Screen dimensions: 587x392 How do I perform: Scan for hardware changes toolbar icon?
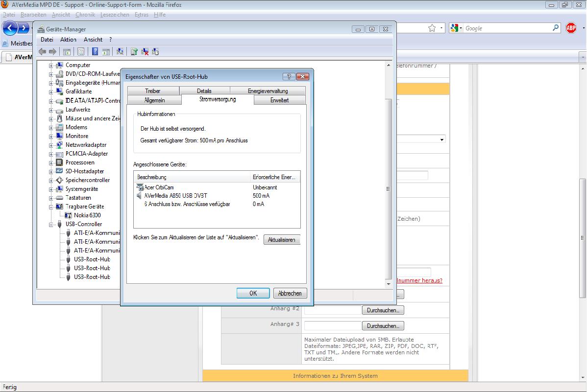[120, 51]
